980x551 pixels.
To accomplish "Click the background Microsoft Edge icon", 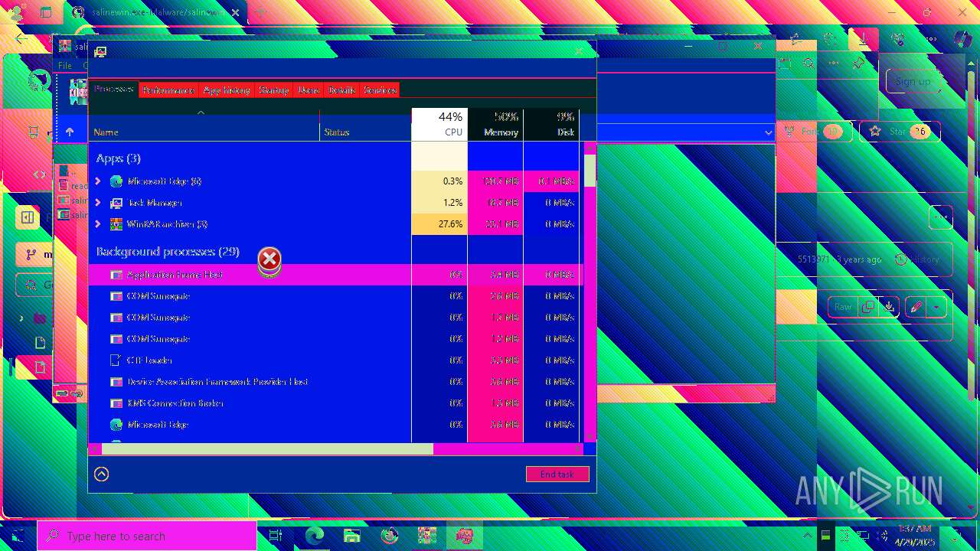I will coord(116,424).
